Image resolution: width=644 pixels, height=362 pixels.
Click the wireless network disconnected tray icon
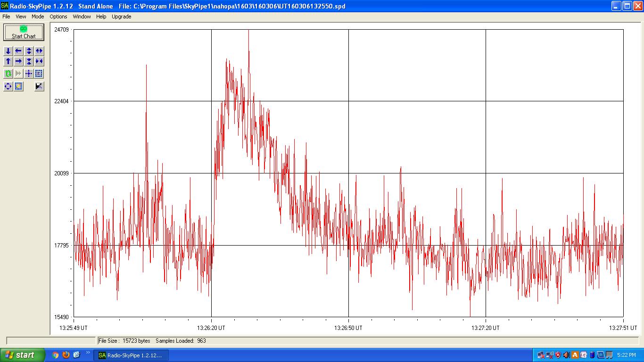click(x=549, y=355)
